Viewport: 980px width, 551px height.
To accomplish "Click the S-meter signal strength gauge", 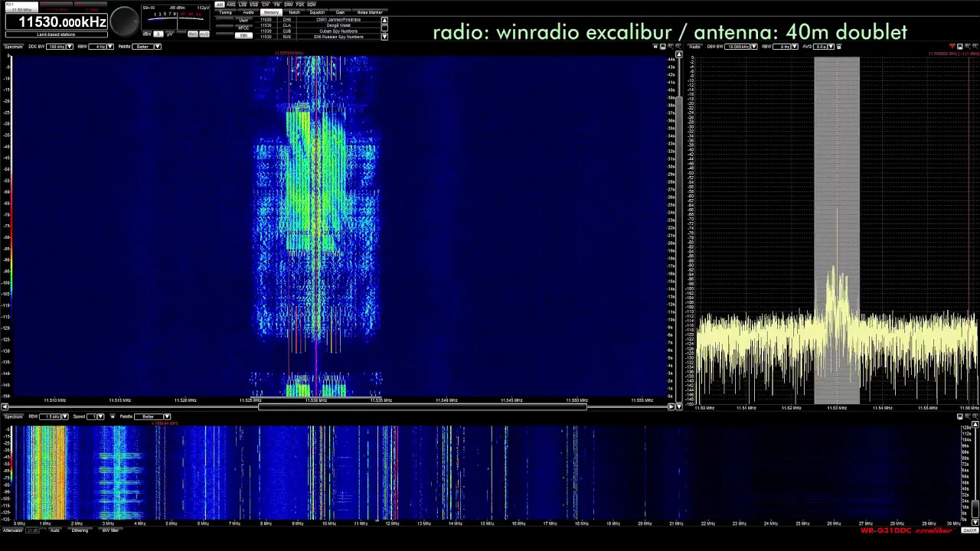I will [x=176, y=18].
